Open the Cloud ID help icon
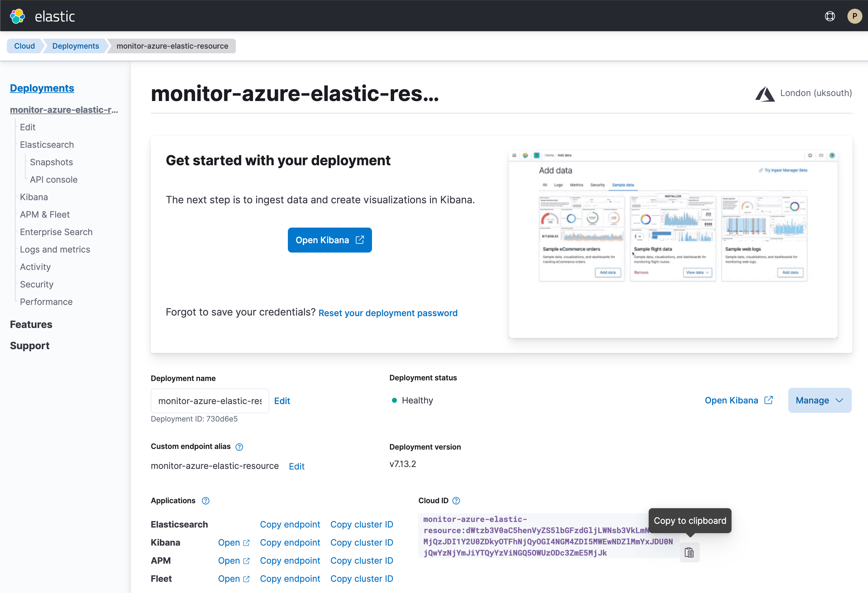The height and width of the screenshot is (593, 868). tap(456, 500)
